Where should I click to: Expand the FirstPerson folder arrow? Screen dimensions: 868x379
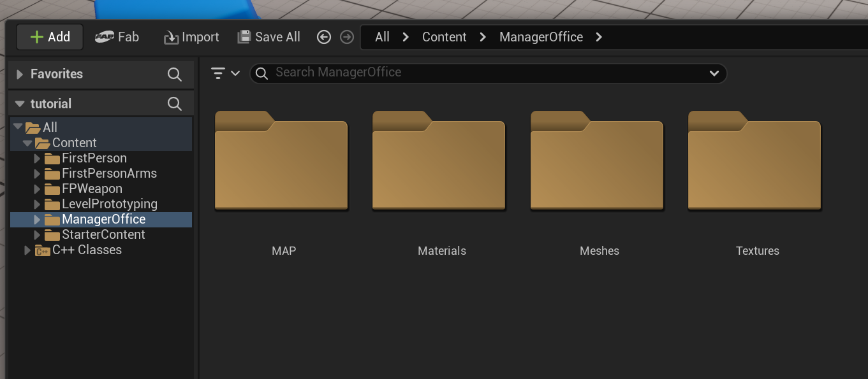[37, 158]
